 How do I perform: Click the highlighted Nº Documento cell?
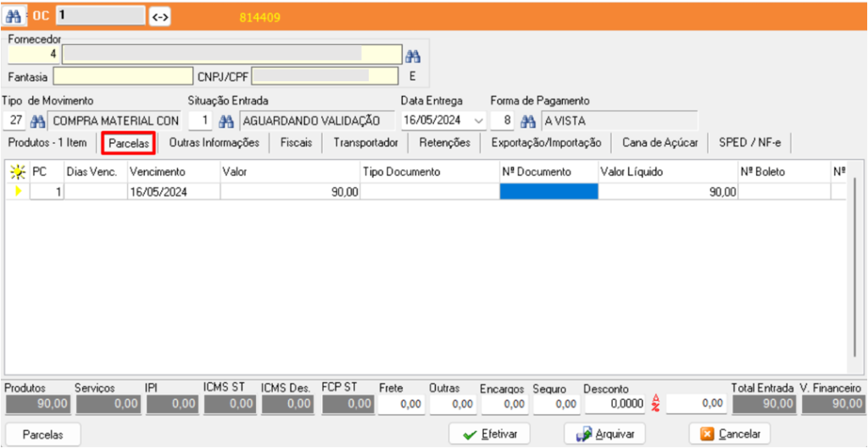(x=548, y=192)
